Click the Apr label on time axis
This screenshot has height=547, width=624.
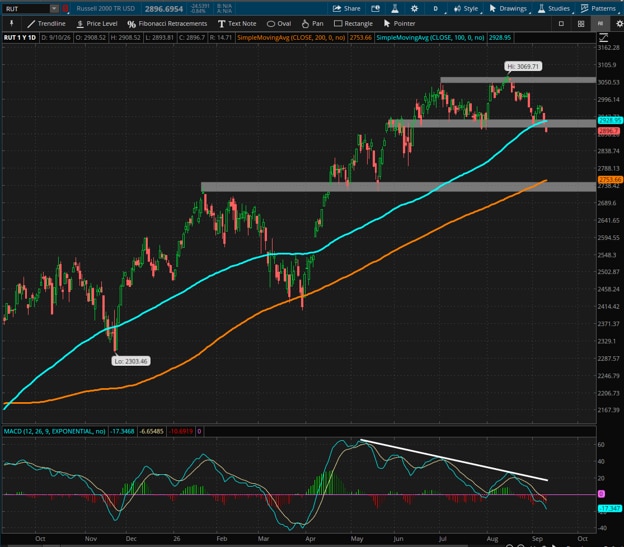click(310, 539)
